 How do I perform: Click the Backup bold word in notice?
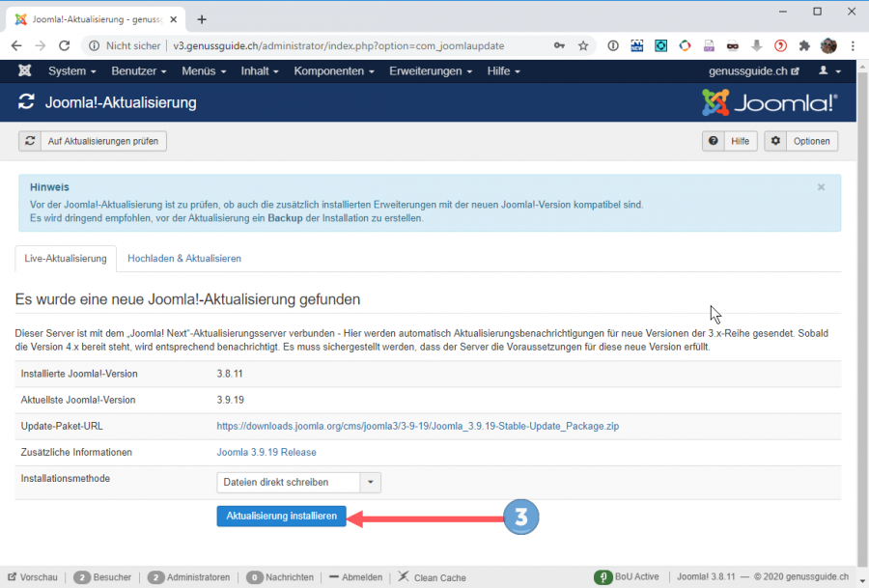285,218
